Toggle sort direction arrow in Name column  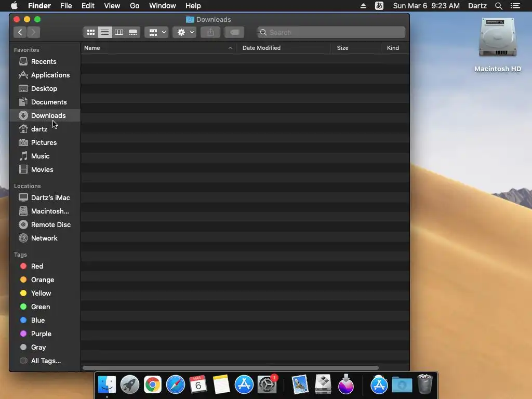pyautogui.click(x=230, y=48)
